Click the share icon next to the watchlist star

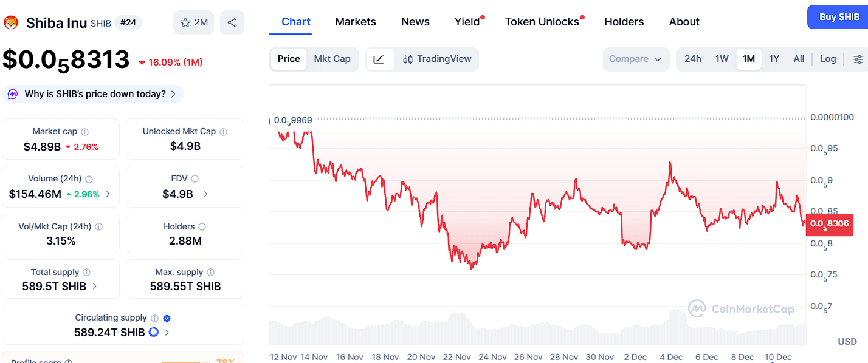[x=232, y=23]
